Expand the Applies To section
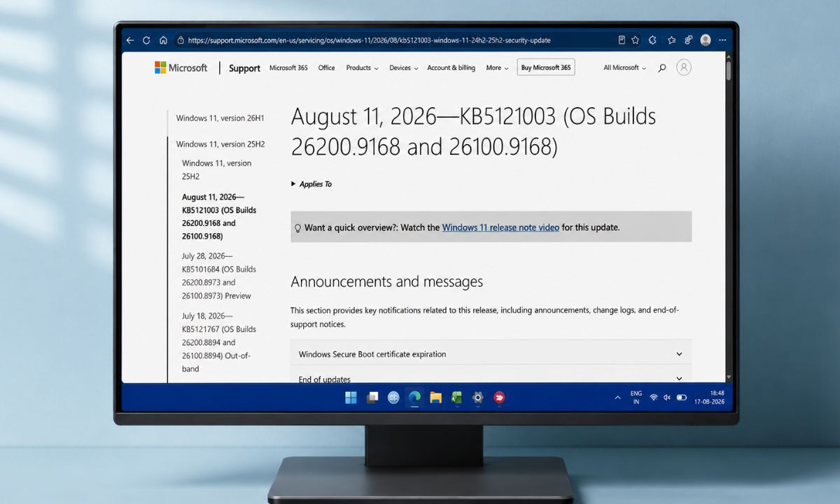The image size is (840, 504). coord(311,184)
